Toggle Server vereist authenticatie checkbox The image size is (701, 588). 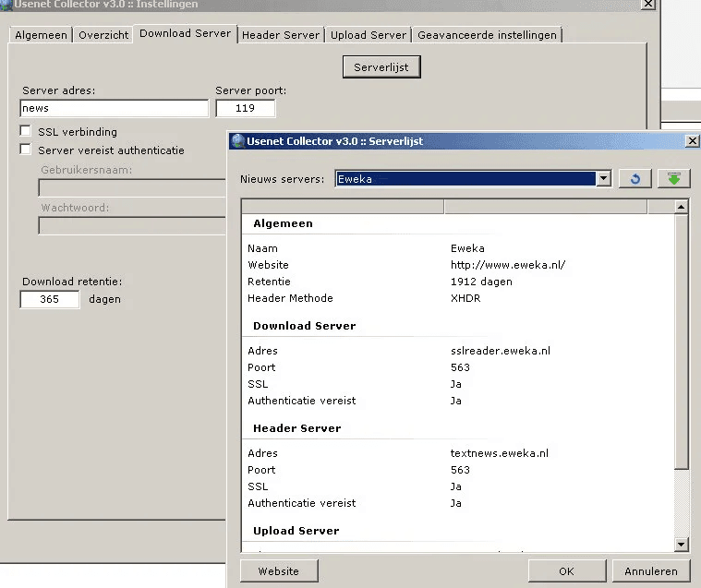coord(26,150)
